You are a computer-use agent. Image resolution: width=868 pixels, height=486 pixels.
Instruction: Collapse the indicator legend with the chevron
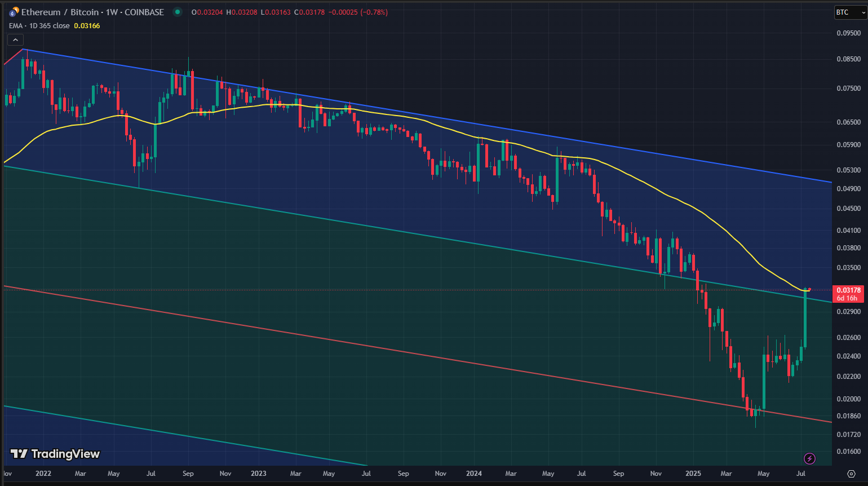click(x=15, y=40)
